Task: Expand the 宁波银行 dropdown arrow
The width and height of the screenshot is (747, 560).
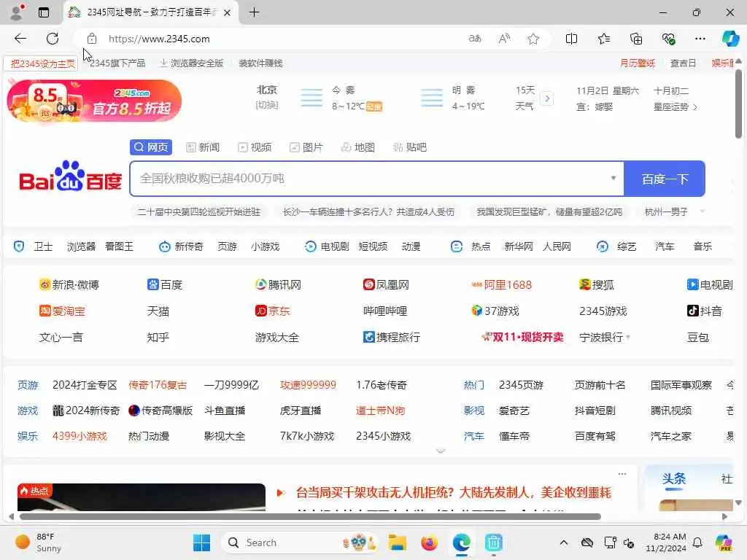Action: click(628, 337)
